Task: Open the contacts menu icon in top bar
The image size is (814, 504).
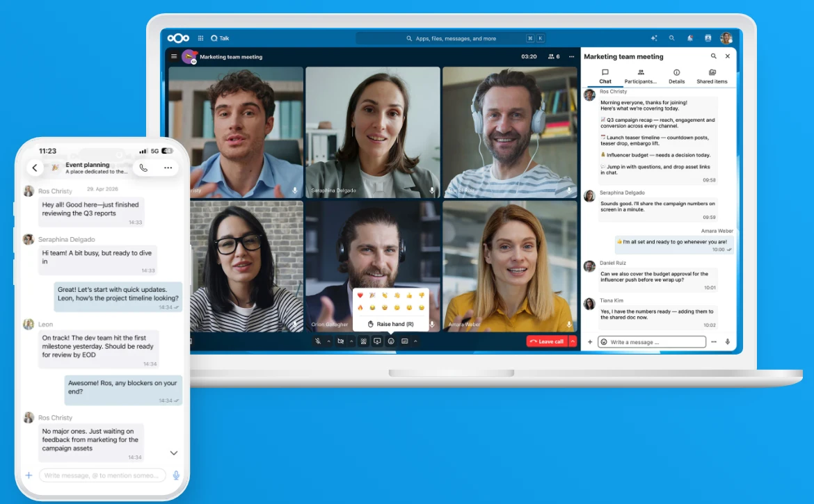Action: coord(708,38)
